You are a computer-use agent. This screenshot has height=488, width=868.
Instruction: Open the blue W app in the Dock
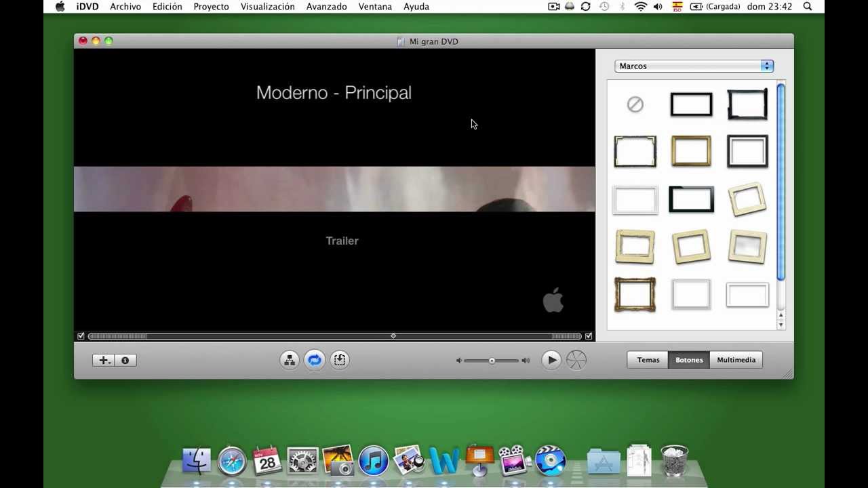click(x=444, y=462)
